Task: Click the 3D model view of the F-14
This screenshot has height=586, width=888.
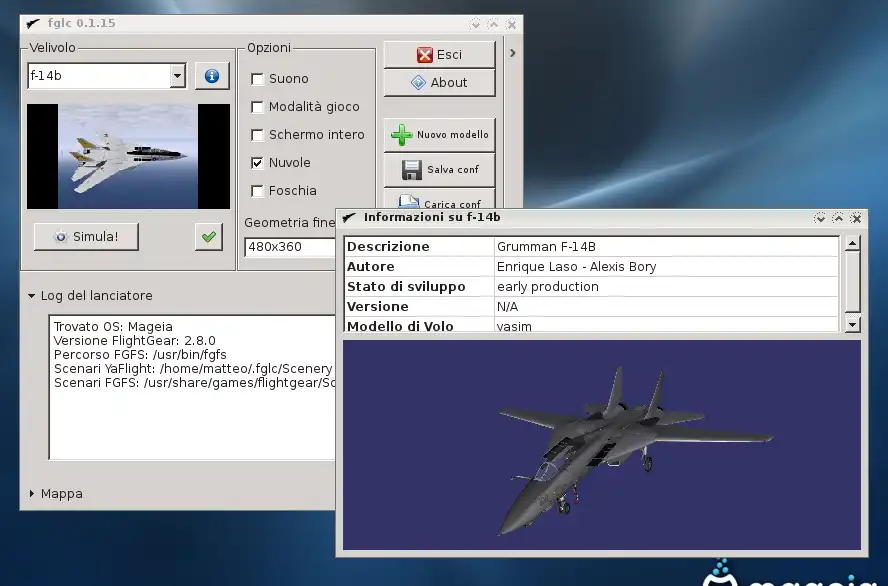Action: tap(601, 445)
